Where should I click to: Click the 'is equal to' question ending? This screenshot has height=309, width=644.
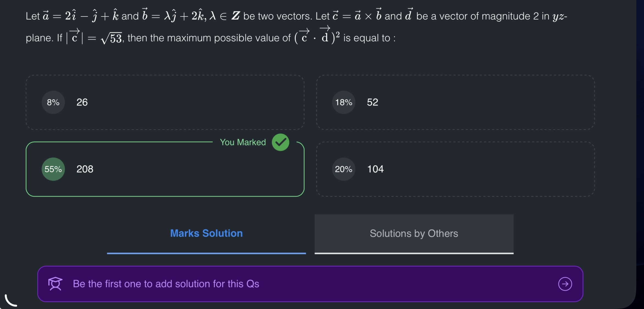(369, 38)
